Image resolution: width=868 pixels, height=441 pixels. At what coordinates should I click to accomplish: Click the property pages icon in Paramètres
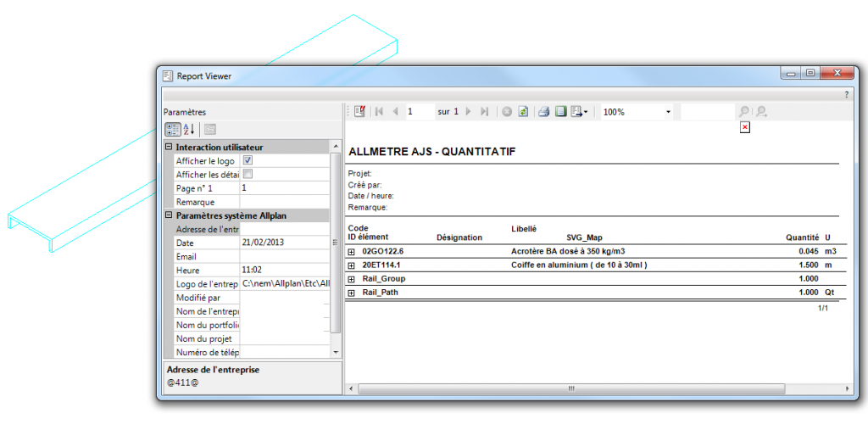210,129
